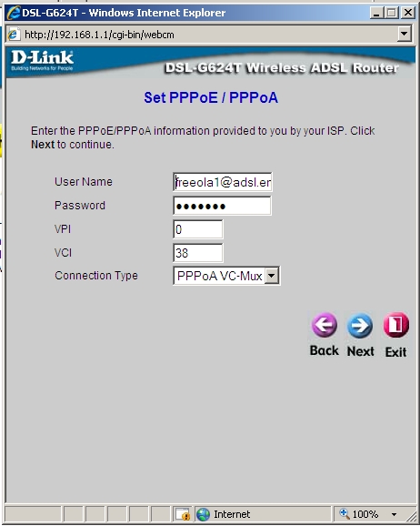Expand the address bar dropdown arrow
420x526 pixels.
(405, 34)
